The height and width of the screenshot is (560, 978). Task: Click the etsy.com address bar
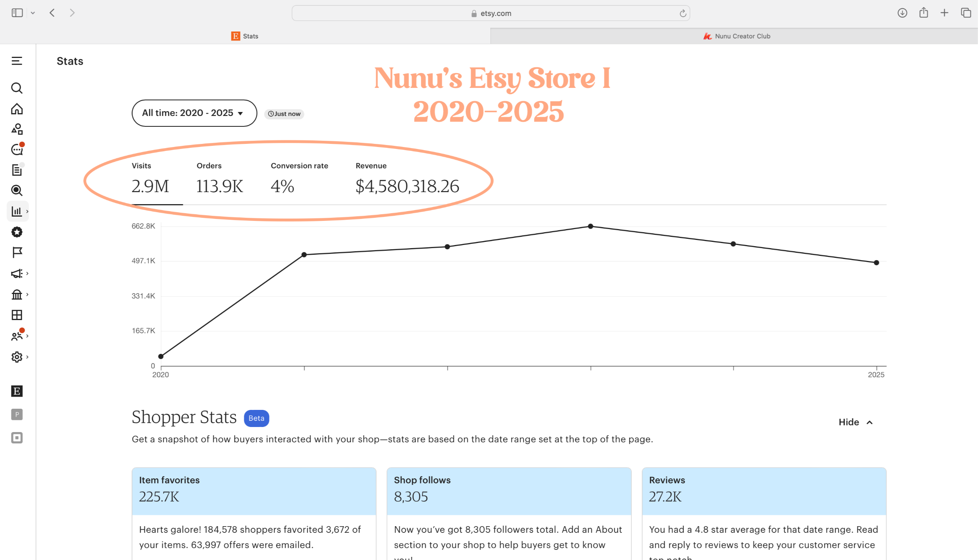coord(491,13)
